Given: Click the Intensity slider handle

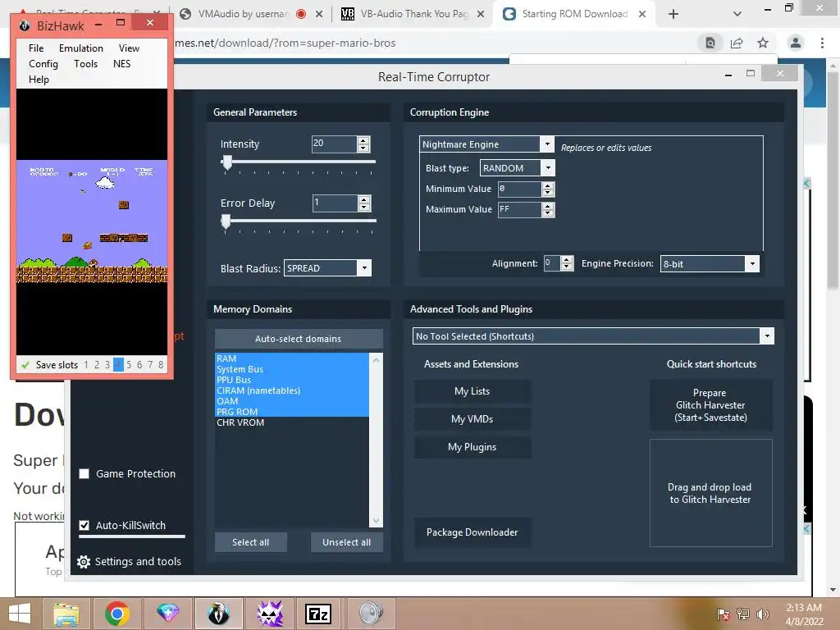Looking at the screenshot, I should (x=227, y=162).
